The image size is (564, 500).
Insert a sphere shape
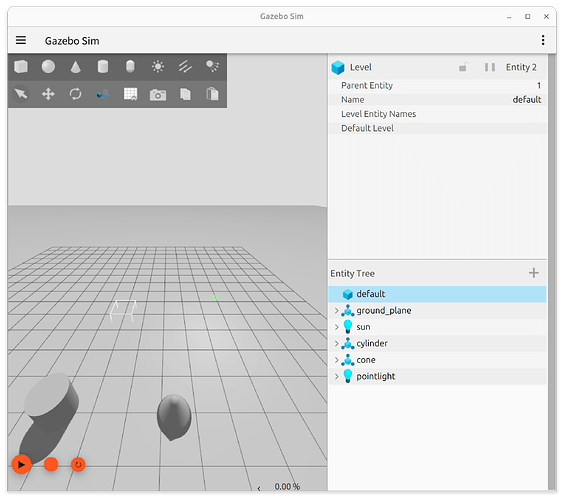(x=48, y=67)
